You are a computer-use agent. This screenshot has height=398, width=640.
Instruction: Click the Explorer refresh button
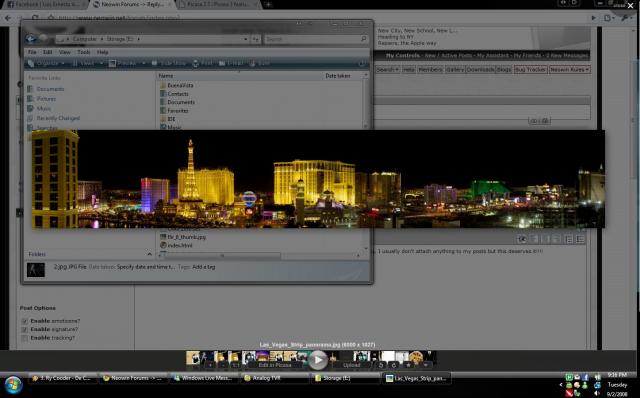(x=256, y=39)
